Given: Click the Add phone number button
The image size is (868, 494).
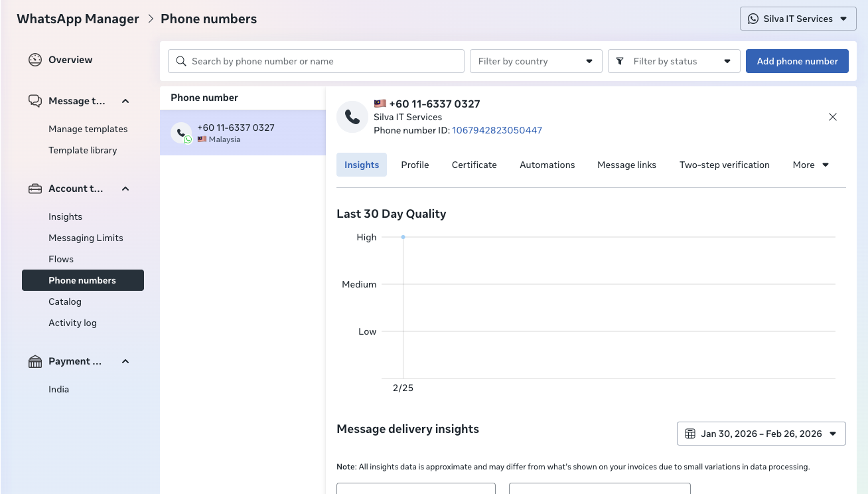Looking at the screenshot, I should coord(797,61).
